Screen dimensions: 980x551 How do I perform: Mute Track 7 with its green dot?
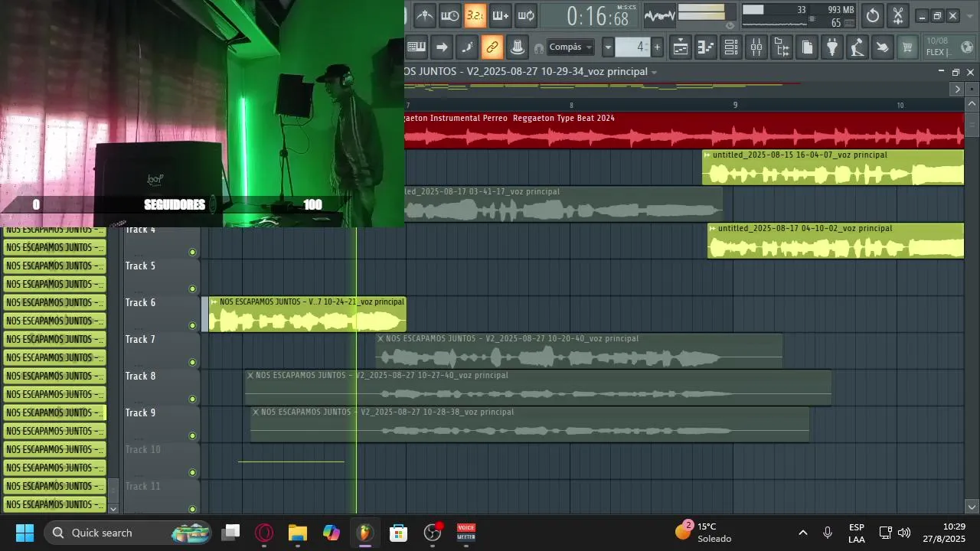192,362
